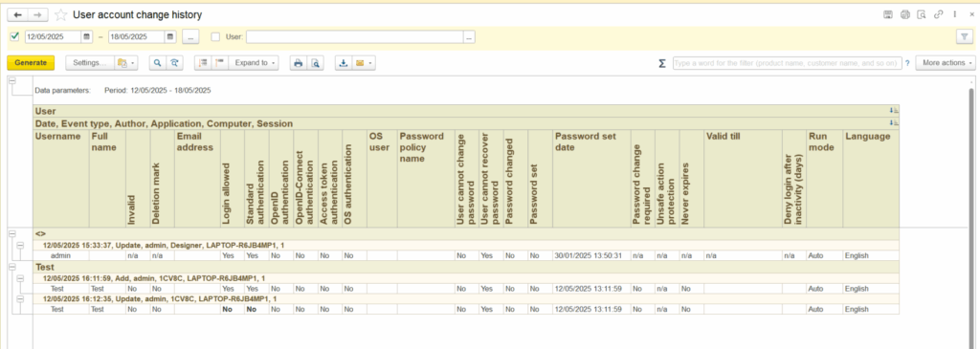Select Period: 12/05/2025 - 18/05/2025 text
Image resolution: width=980 pixels, height=349 pixels.
(x=158, y=90)
